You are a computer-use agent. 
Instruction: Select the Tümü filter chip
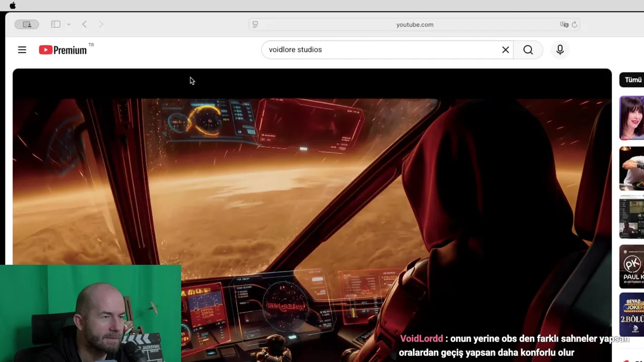click(632, 79)
